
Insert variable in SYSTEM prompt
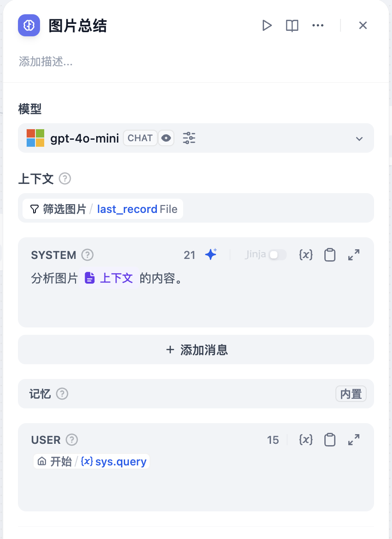pyautogui.click(x=306, y=255)
